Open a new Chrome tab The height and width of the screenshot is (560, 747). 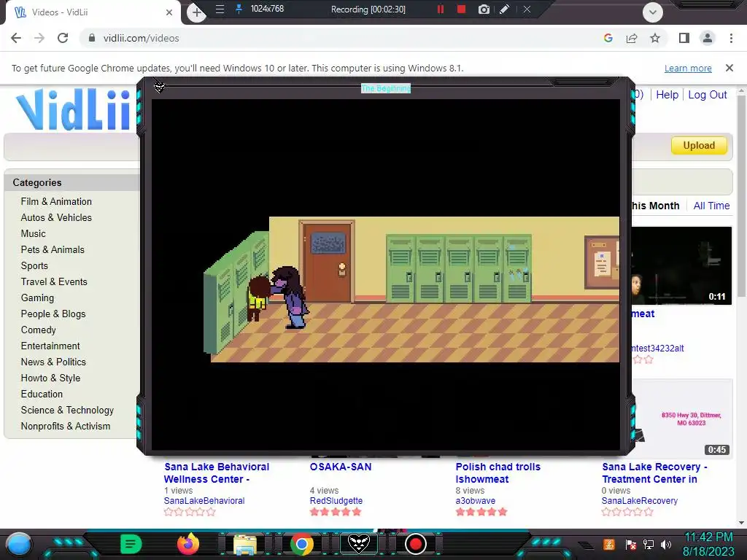(196, 12)
